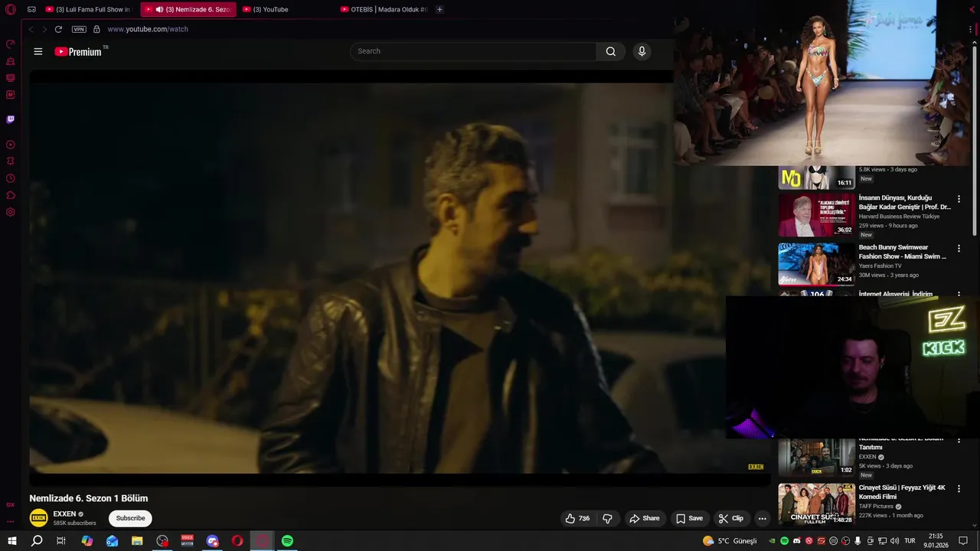Start voice search with microphone icon

pyautogui.click(x=642, y=51)
